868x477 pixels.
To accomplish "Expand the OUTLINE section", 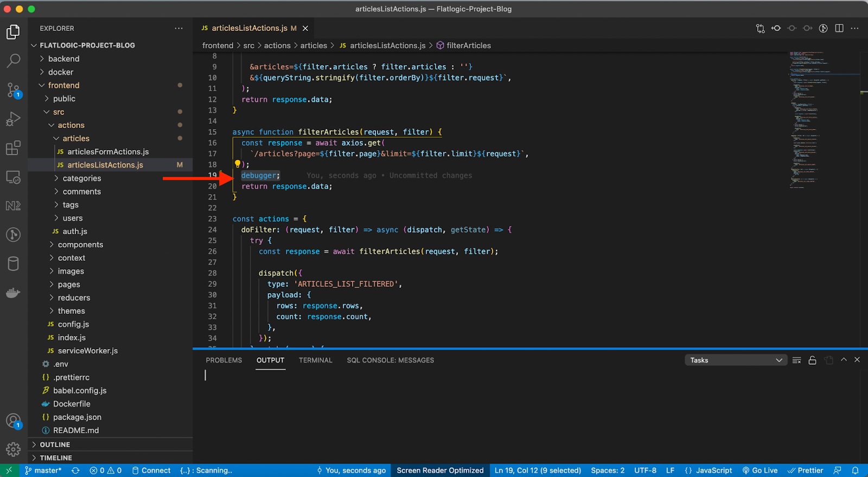I will pos(55,444).
